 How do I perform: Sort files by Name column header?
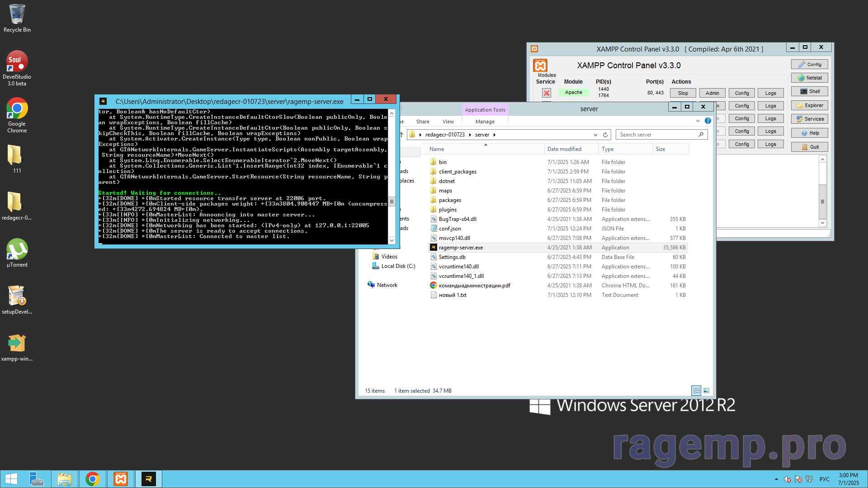486,149
